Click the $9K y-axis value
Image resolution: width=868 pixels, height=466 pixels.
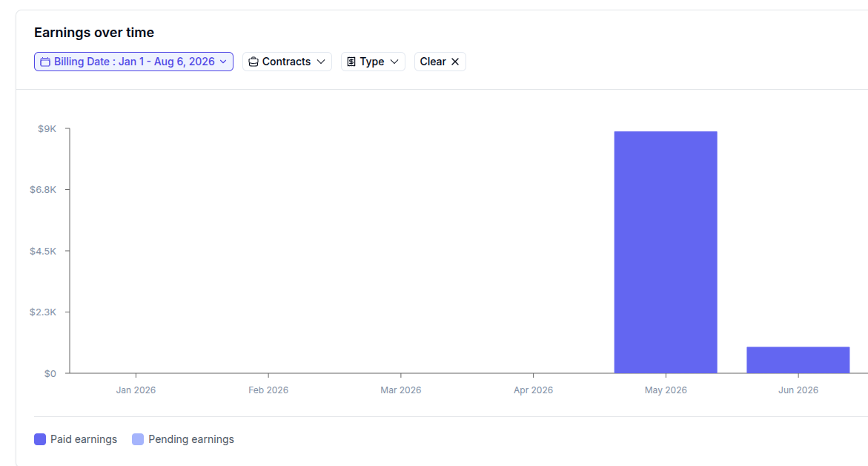pyautogui.click(x=47, y=128)
